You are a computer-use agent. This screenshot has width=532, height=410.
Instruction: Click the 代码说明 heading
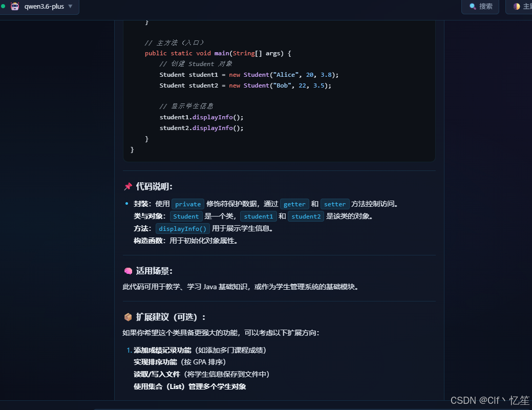pyautogui.click(x=154, y=186)
